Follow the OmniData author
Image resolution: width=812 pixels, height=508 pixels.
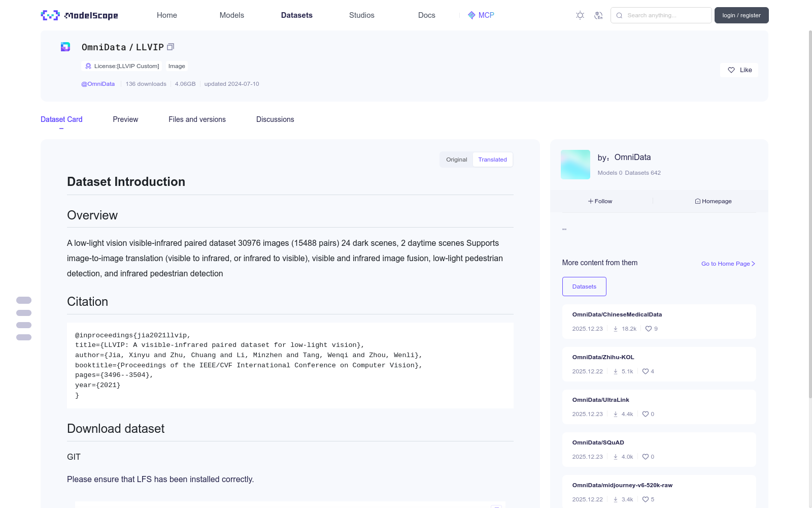[x=600, y=201]
